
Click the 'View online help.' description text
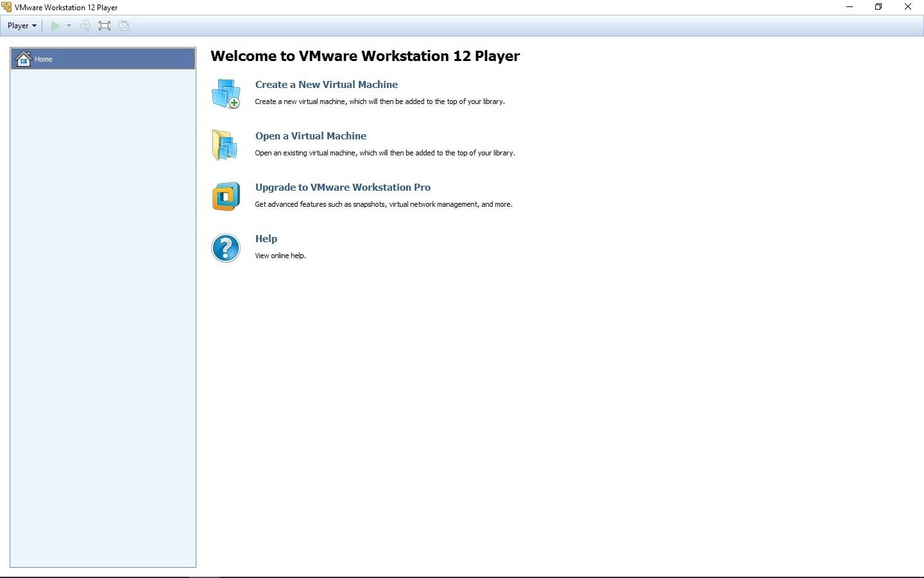280,256
